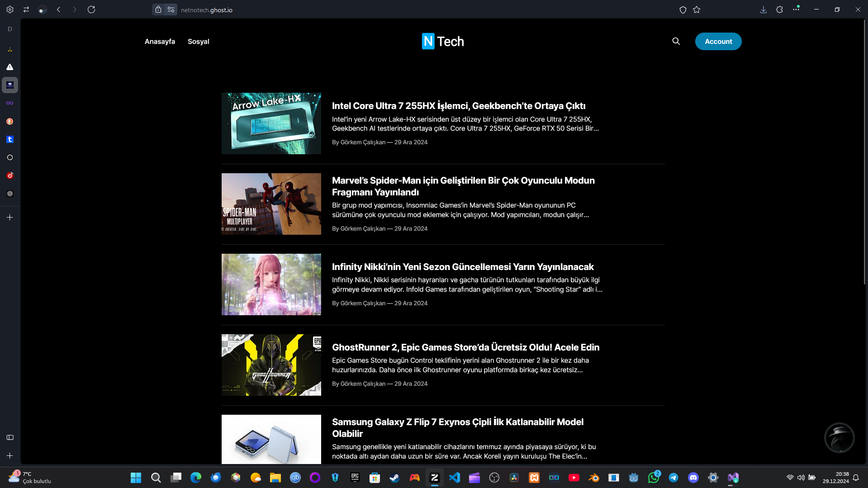Screen dimensions: 868x488
Task: Open the Infinity Nikki season update article
Action: 463,267
